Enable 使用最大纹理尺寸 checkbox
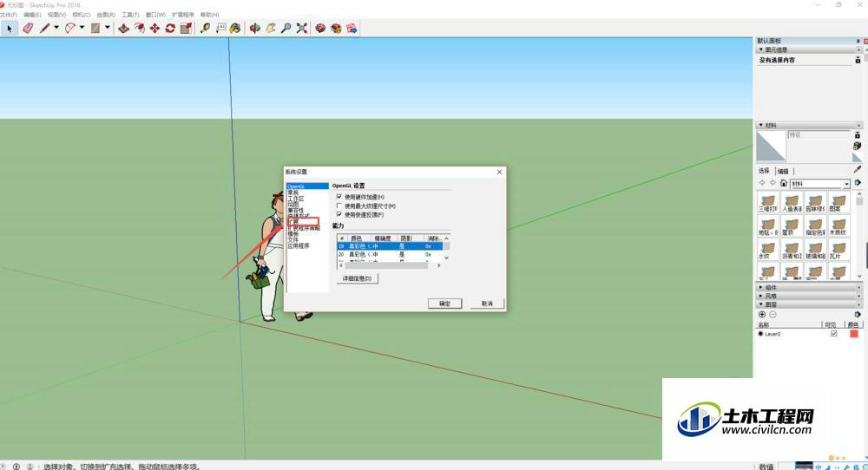Viewport: 868px width, 470px height. point(339,206)
